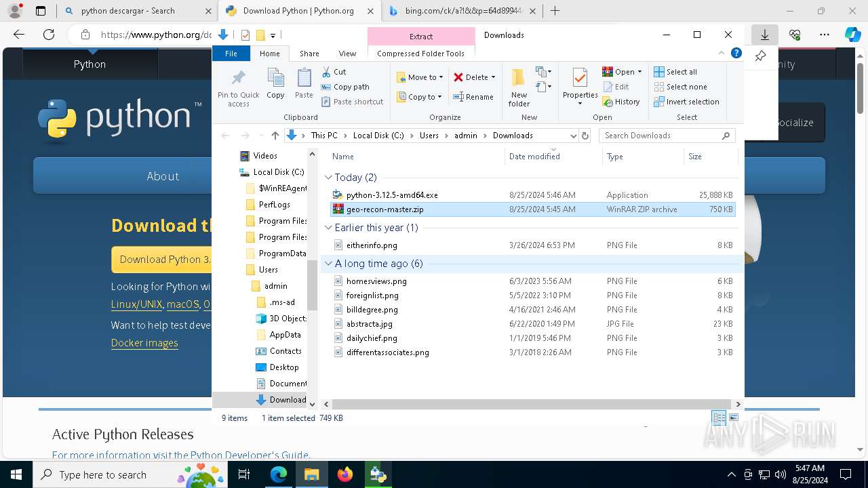Expand address bar previous locations dropdown

click(x=573, y=136)
